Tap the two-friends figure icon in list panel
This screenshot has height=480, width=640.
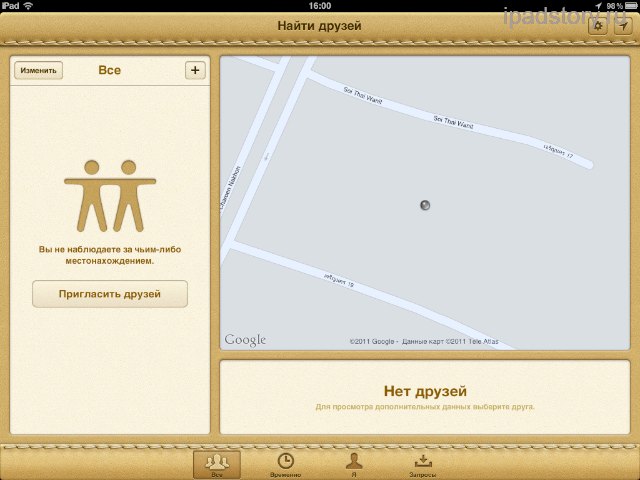coord(110,196)
